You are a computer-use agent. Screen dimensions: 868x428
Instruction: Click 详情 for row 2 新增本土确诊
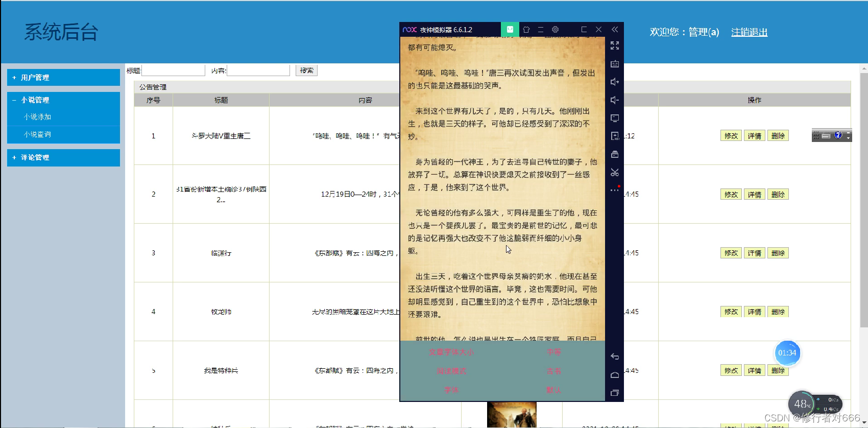click(755, 195)
